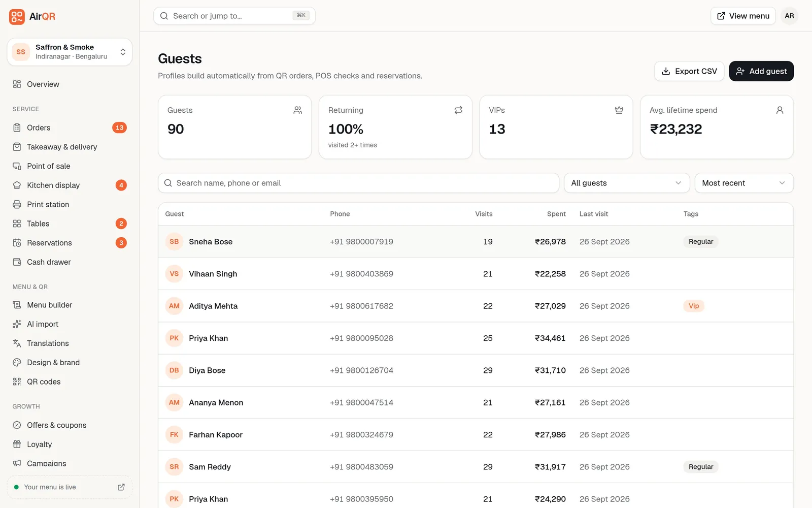Click external link icon beside menu live
This screenshot has height=508, width=812.
point(121,487)
